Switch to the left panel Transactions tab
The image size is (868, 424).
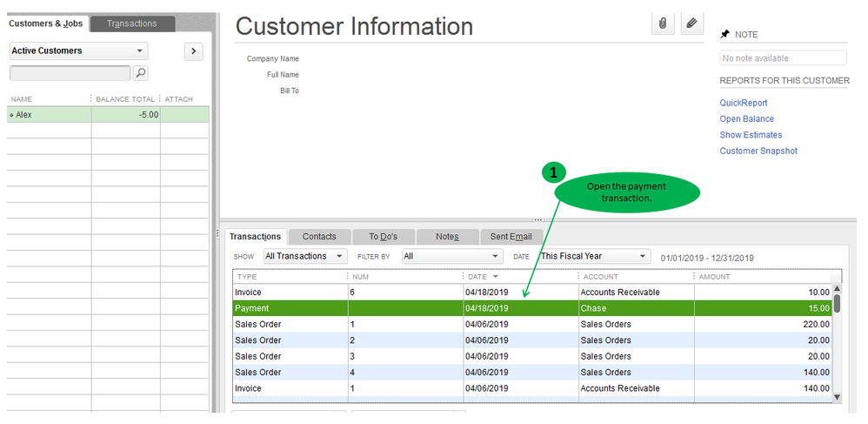[x=132, y=24]
